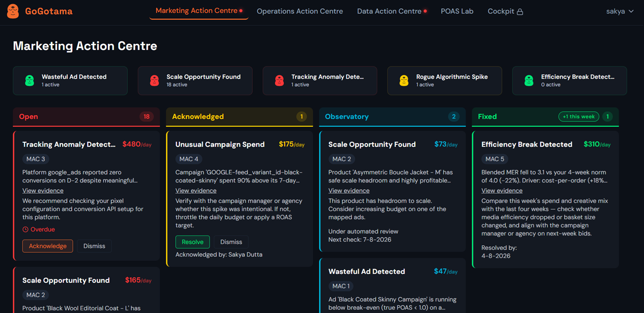
Task: Select the Wasteful Ad Detected filter card
Action: [70, 81]
